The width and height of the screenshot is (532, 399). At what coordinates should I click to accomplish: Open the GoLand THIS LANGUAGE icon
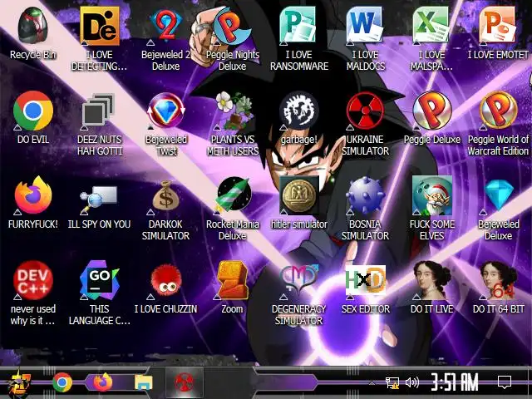coord(99,280)
